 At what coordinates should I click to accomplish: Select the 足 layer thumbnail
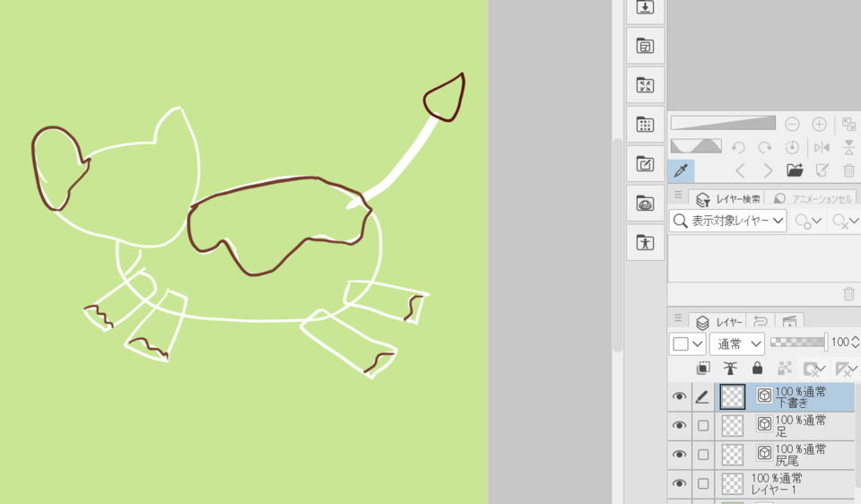[x=733, y=425]
